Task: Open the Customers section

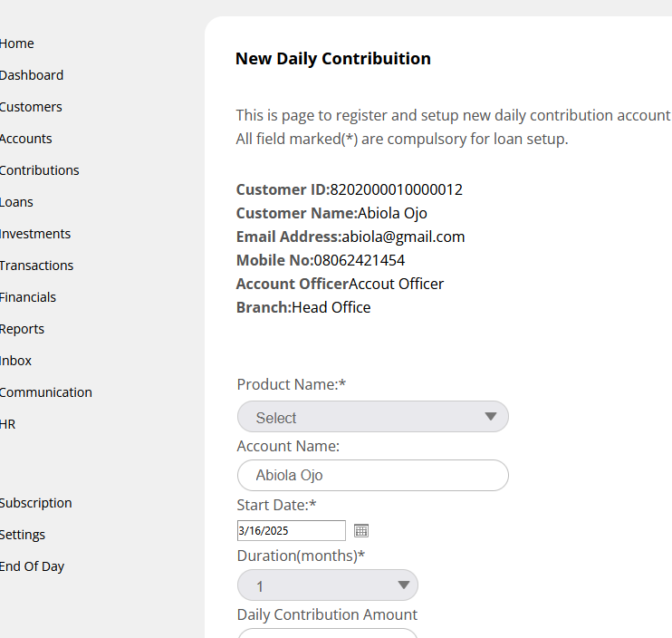Action: pos(31,107)
